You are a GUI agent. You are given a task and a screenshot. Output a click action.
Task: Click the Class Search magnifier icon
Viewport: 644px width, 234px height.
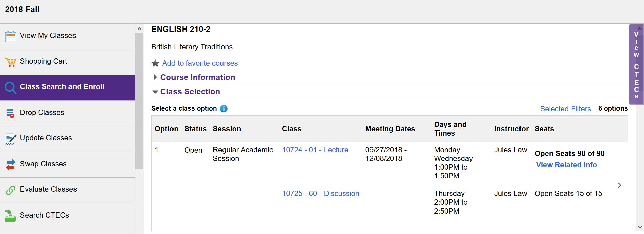point(11,87)
